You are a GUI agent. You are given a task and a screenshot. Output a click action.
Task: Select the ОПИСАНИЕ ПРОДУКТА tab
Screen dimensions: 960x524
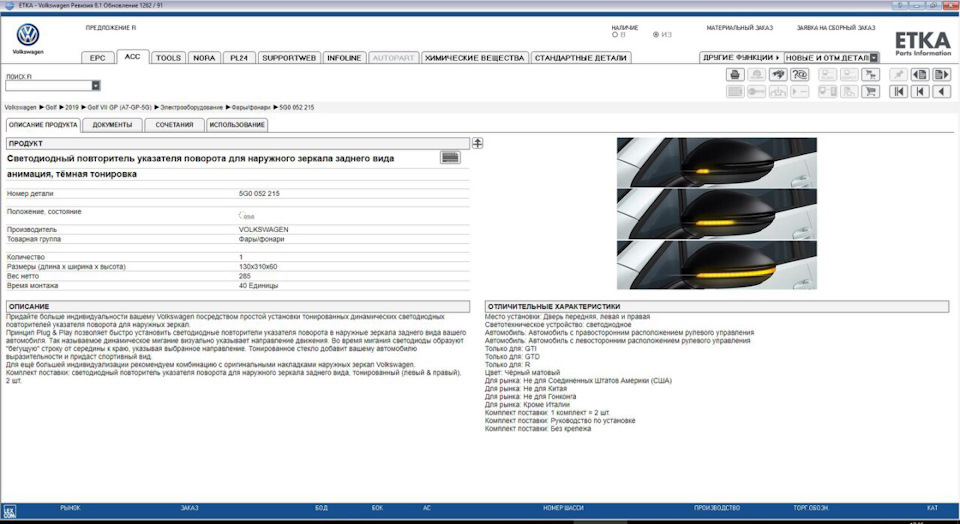pos(43,124)
